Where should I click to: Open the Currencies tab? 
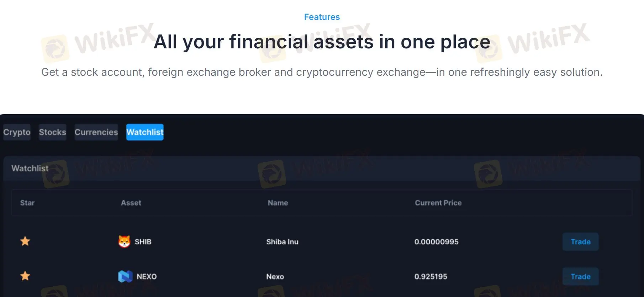96,132
